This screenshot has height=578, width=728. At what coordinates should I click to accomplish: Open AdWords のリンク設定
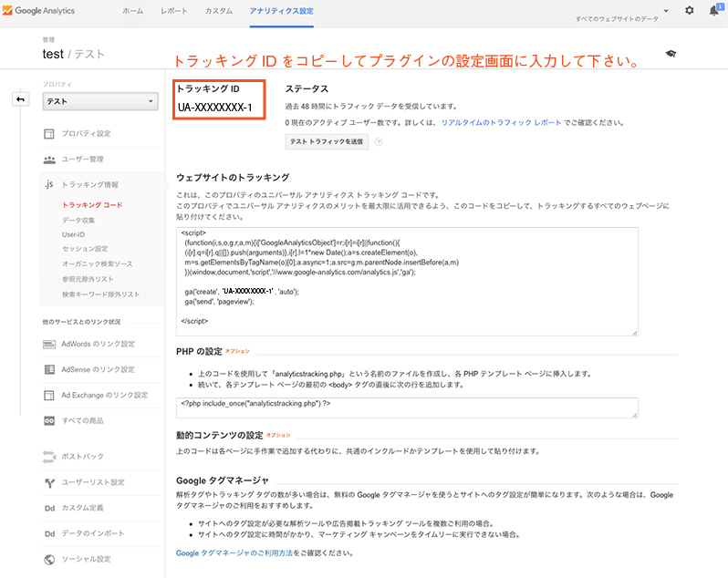point(98,345)
